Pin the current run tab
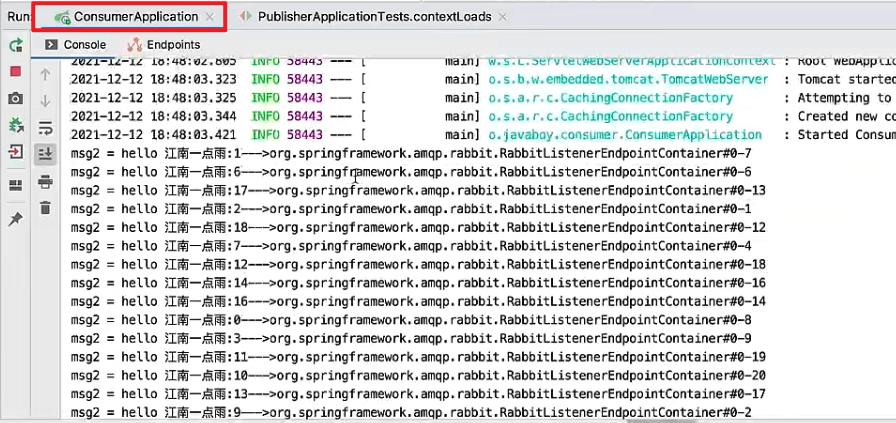The height and width of the screenshot is (423, 896). point(16,219)
